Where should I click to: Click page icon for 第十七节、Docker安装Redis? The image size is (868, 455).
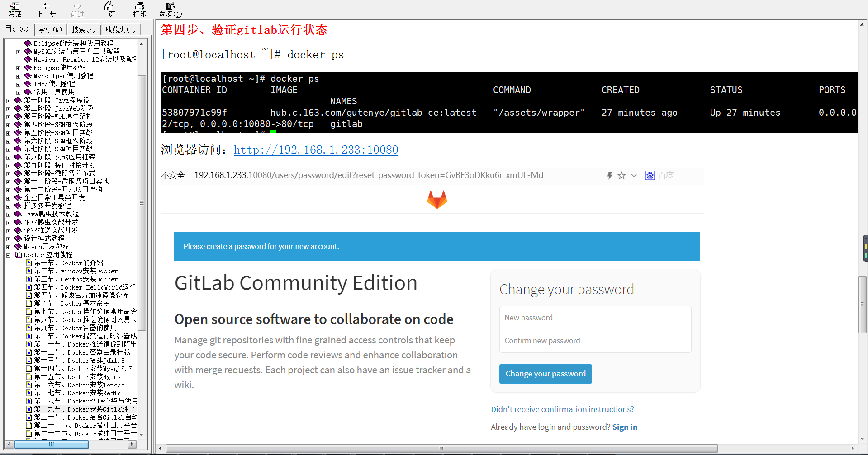coord(29,393)
